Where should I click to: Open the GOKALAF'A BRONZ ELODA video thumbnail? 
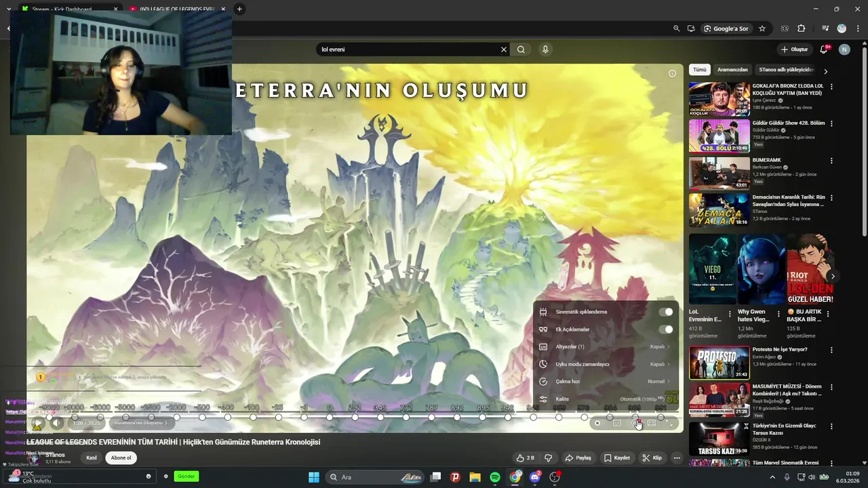719,100
